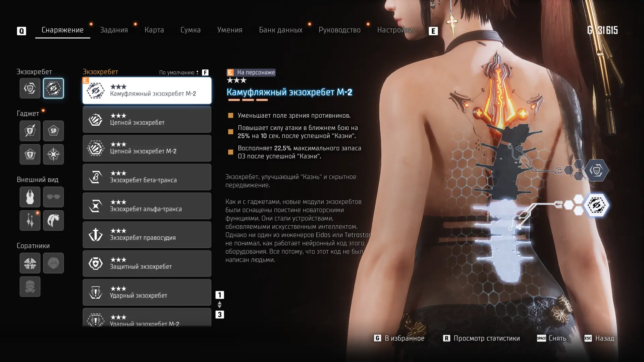Open the Задания tab
The height and width of the screenshot is (362, 644).
click(114, 30)
